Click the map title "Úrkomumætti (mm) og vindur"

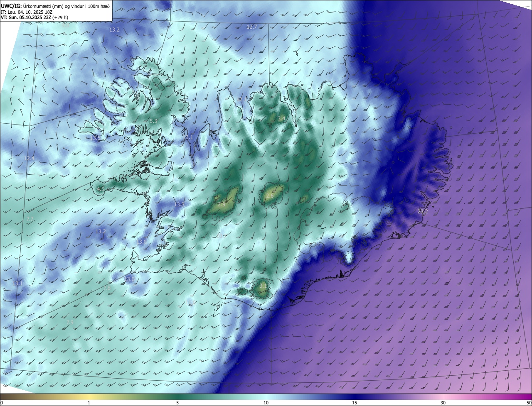54,6
